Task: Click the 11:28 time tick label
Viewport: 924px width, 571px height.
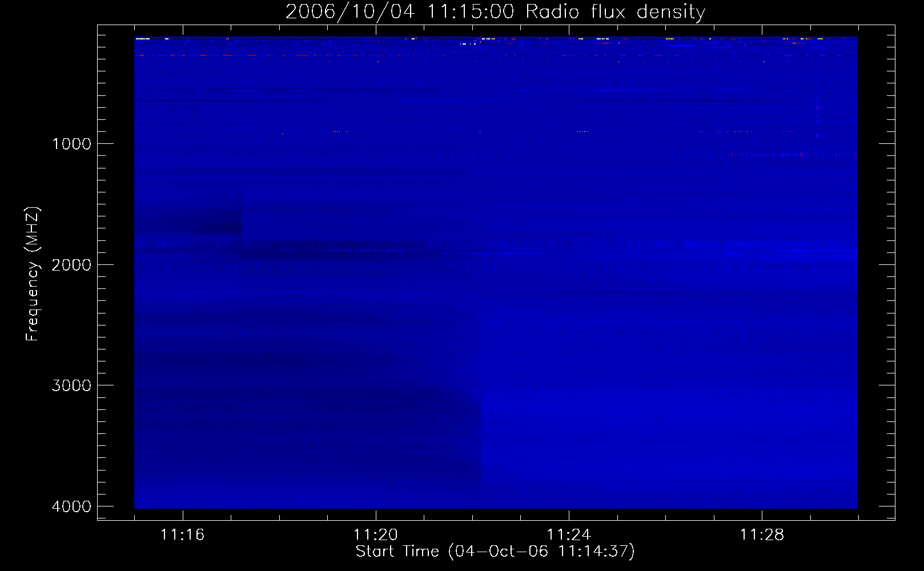Action: 762,534
